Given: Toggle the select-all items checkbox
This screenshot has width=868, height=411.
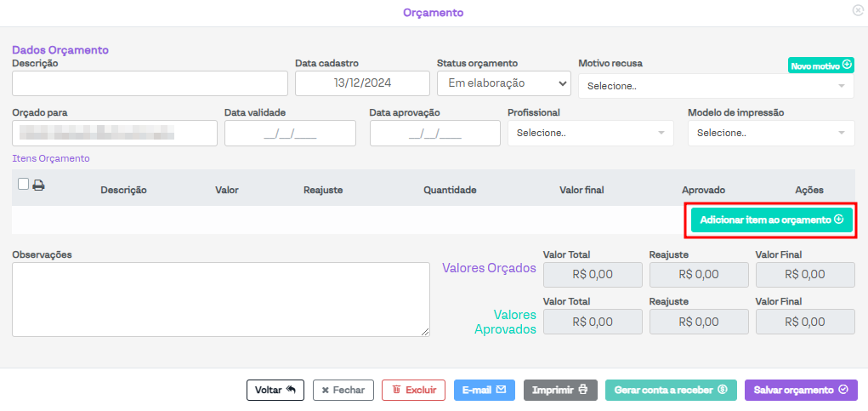Looking at the screenshot, I should point(23,184).
